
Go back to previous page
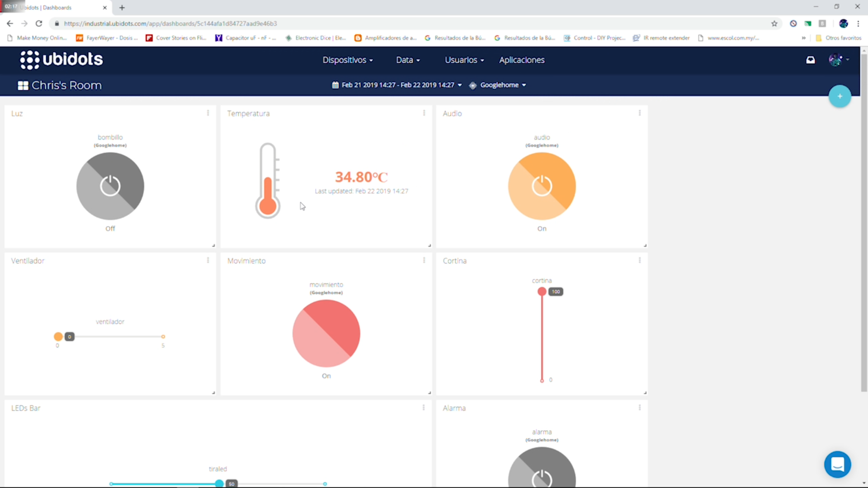click(10, 23)
